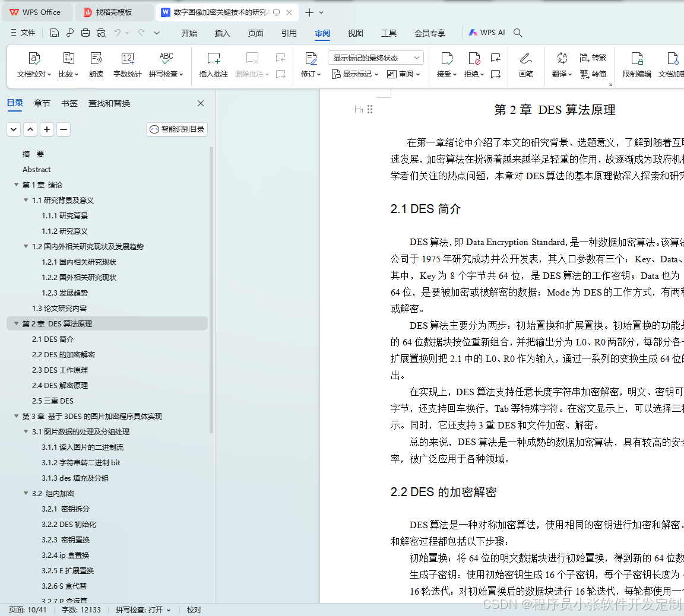Screen dimensions: 684x616
Task: Start 朗读 read aloud
Action: click(x=96, y=65)
